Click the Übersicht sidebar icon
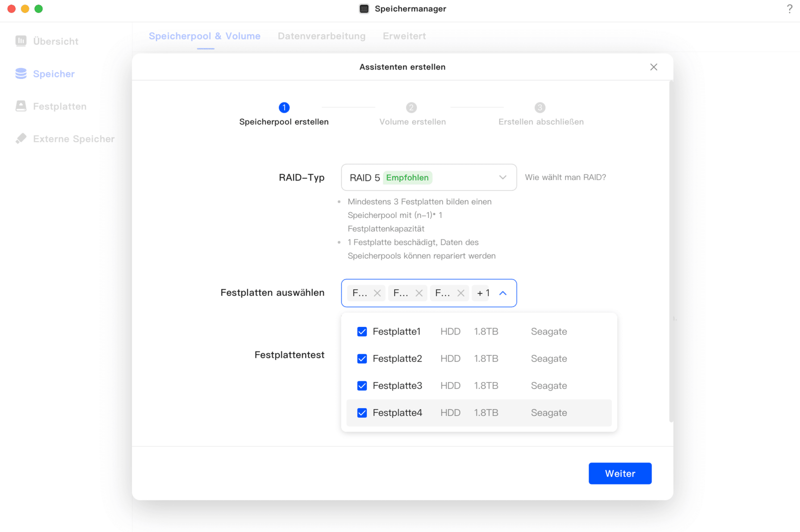The image size is (800, 532). tap(21, 41)
